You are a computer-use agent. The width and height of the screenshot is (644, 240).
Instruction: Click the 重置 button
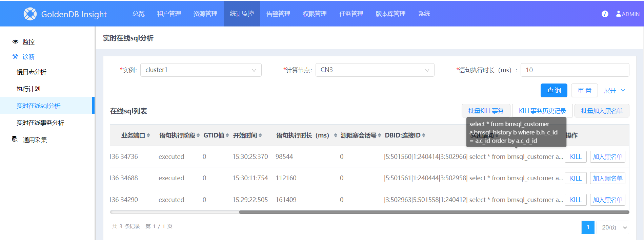[x=584, y=90]
